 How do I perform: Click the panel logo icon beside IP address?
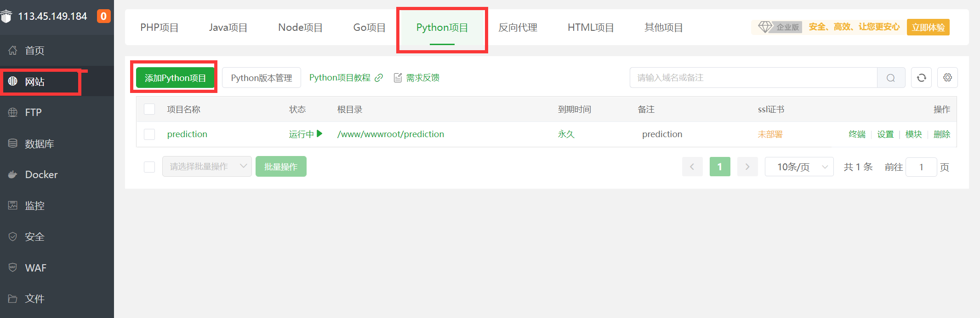(6, 17)
